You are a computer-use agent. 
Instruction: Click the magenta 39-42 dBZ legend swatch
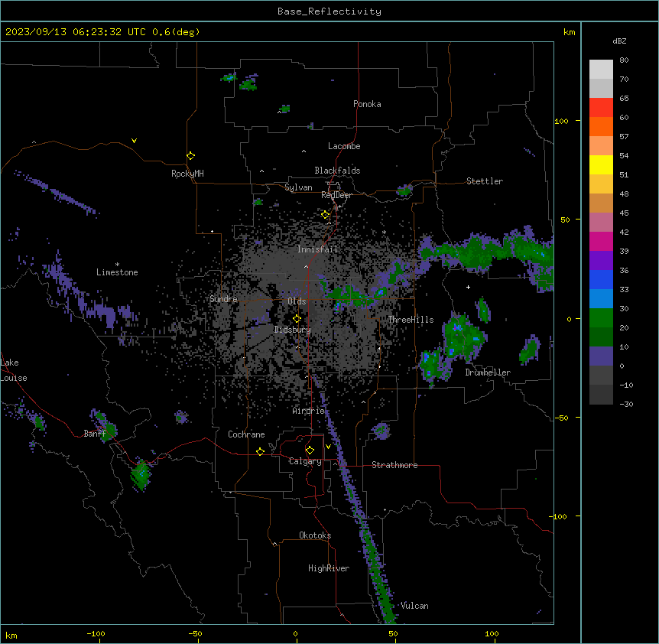pyautogui.click(x=601, y=241)
